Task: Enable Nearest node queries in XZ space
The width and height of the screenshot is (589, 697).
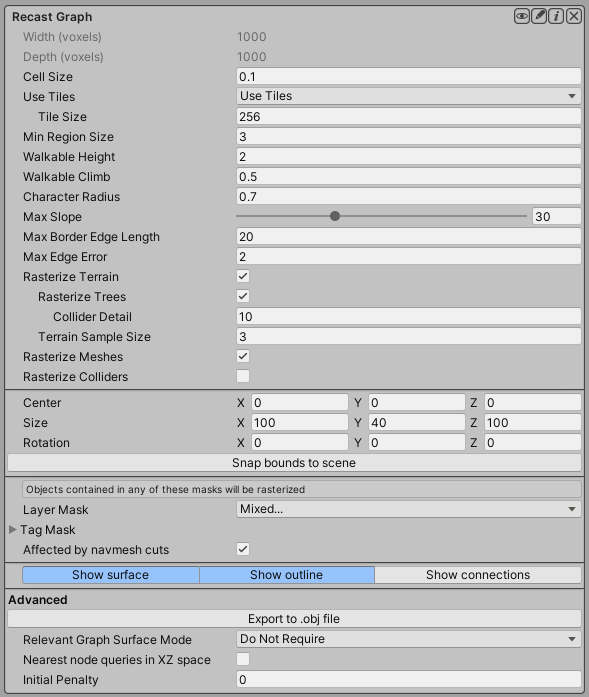Action: click(x=243, y=659)
